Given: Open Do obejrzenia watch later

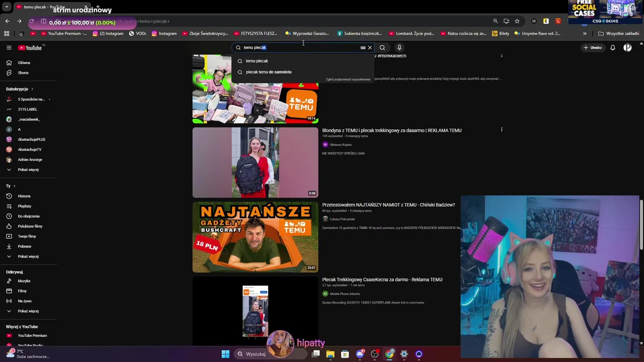Looking at the screenshot, I should click(x=28, y=216).
